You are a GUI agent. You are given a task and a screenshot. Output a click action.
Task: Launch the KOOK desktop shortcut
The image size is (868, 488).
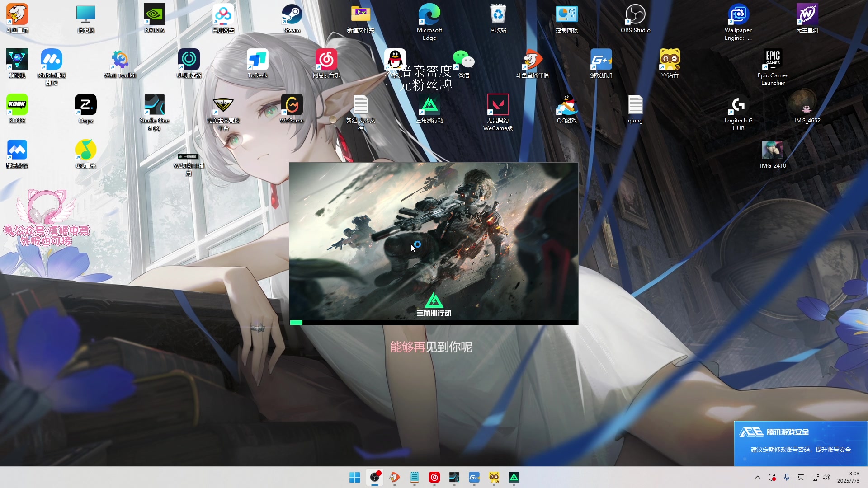click(x=17, y=108)
